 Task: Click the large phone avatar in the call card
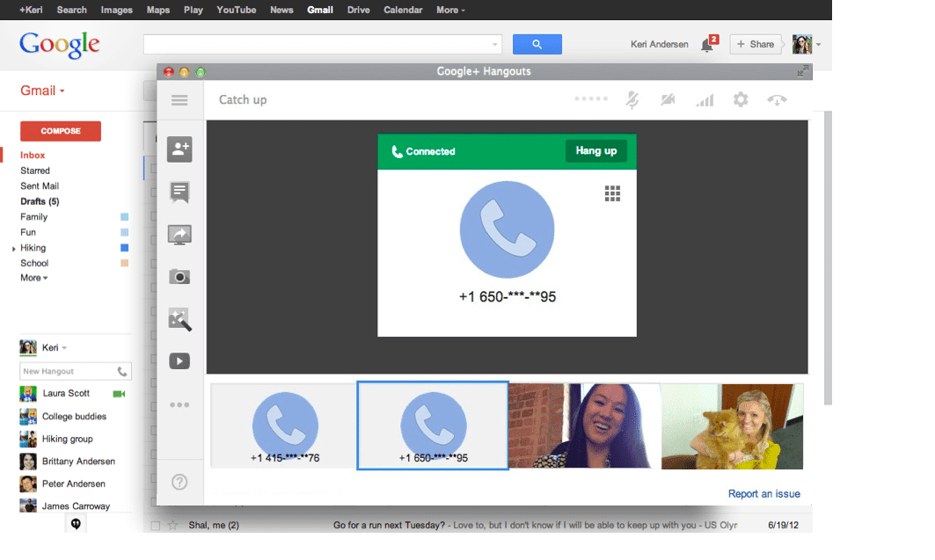click(x=507, y=229)
